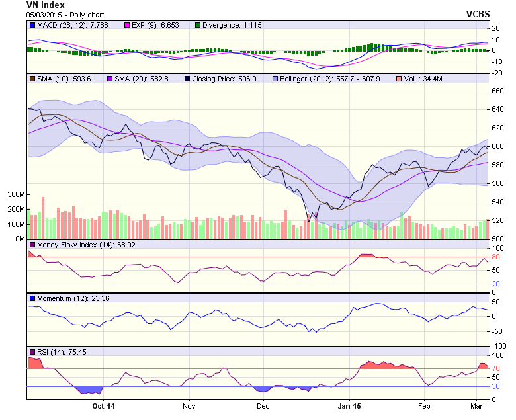Click the purple SMA (20) legend marker
The width and height of the screenshot is (516, 420).
[109, 79]
